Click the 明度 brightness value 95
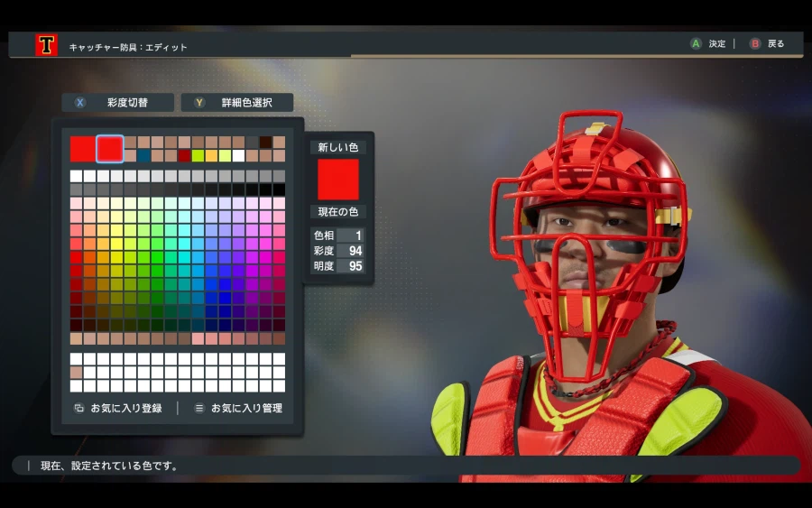Viewport: 812px width, 508px height. pyautogui.click(x=350, y=266)
